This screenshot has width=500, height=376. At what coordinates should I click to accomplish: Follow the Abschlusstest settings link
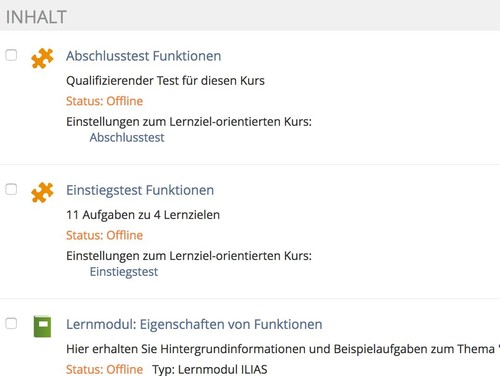click(x=127, y=138)
